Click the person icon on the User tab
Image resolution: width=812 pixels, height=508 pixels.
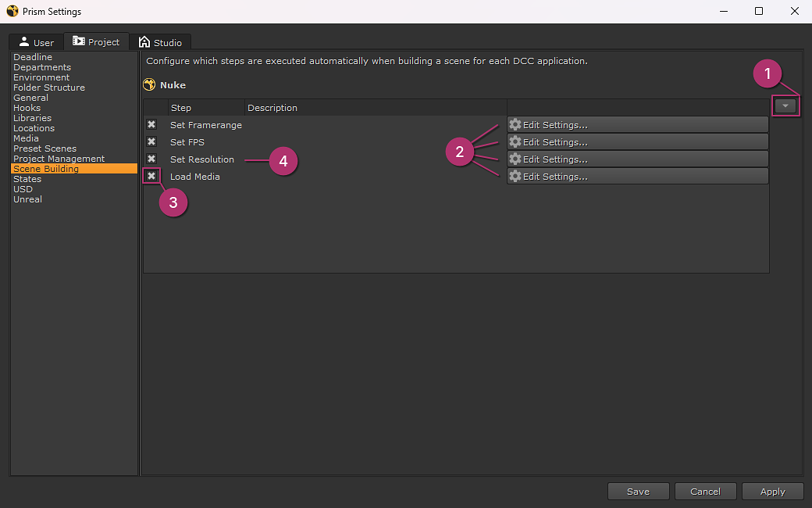[24, 41]
